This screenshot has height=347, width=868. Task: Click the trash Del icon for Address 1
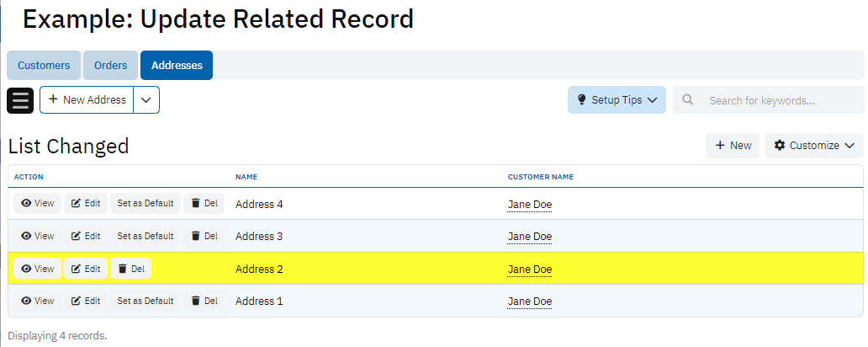pyautogui.click(x=196, y=302)
